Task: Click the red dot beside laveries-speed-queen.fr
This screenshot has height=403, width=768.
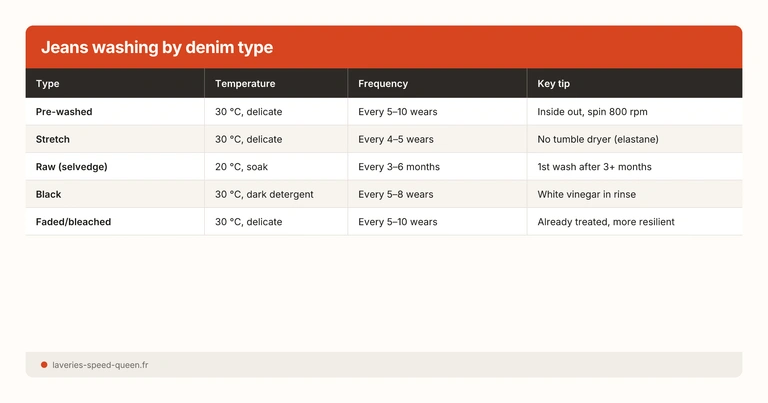Action: pyautogui.click(x=44, y=365)
